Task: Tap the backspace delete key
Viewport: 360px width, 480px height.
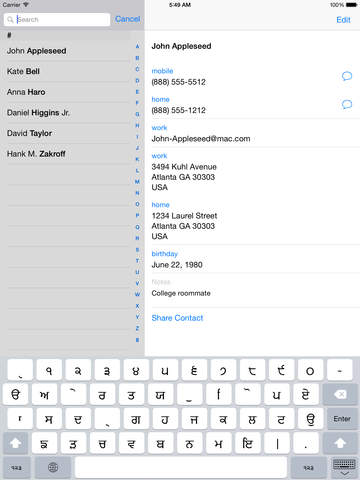Action: coord(340,395)
